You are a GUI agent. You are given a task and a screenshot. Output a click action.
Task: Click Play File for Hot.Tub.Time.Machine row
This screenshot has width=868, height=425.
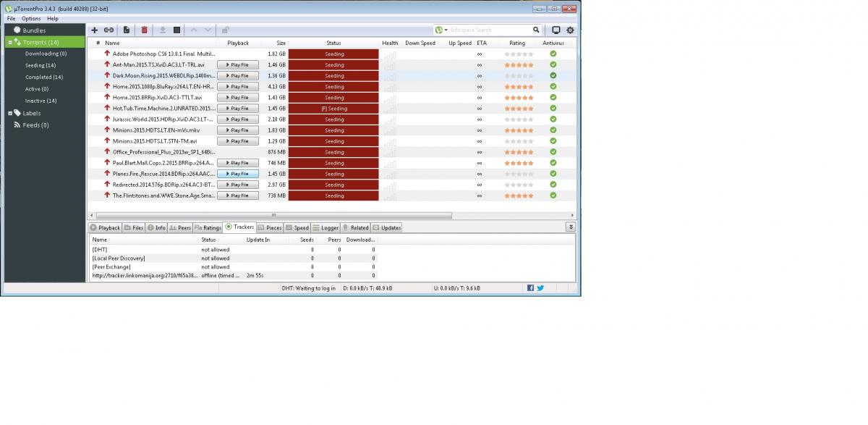(x=237, y=108)
